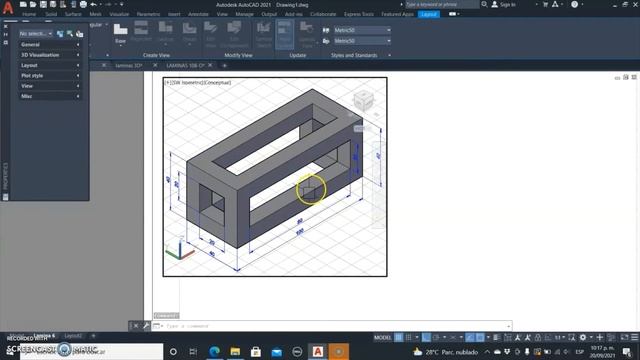Click the Edit Components tool in ribbon
The height and width of the screenshot is (360, 640).
234,34
